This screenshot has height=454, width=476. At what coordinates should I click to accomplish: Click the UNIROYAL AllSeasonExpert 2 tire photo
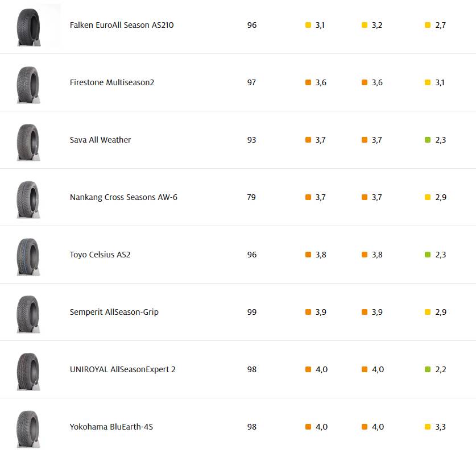coord(28,371)
